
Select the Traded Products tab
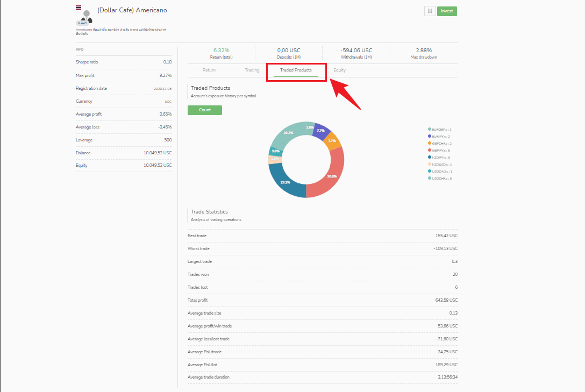(x=296, y=70)
